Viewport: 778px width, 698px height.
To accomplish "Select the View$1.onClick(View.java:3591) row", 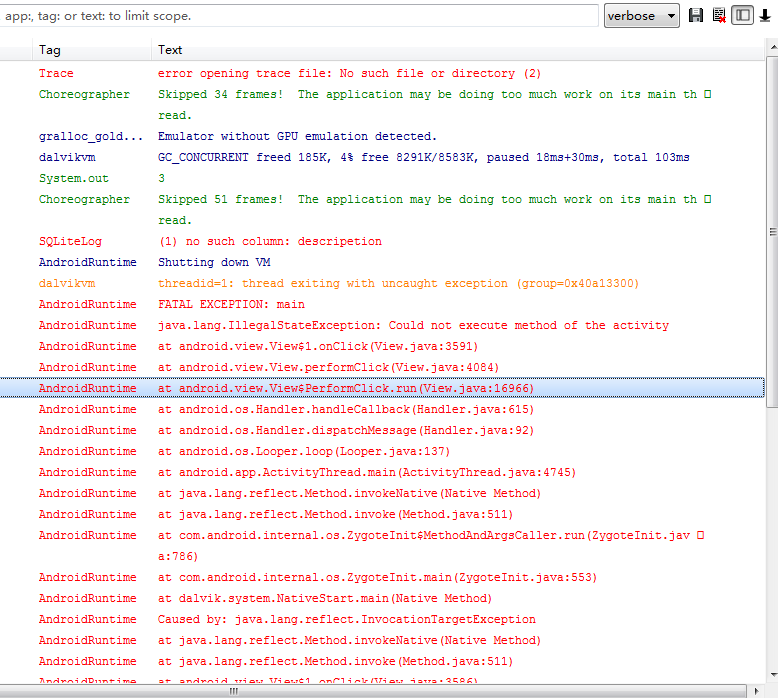I will tap(382, 346).
